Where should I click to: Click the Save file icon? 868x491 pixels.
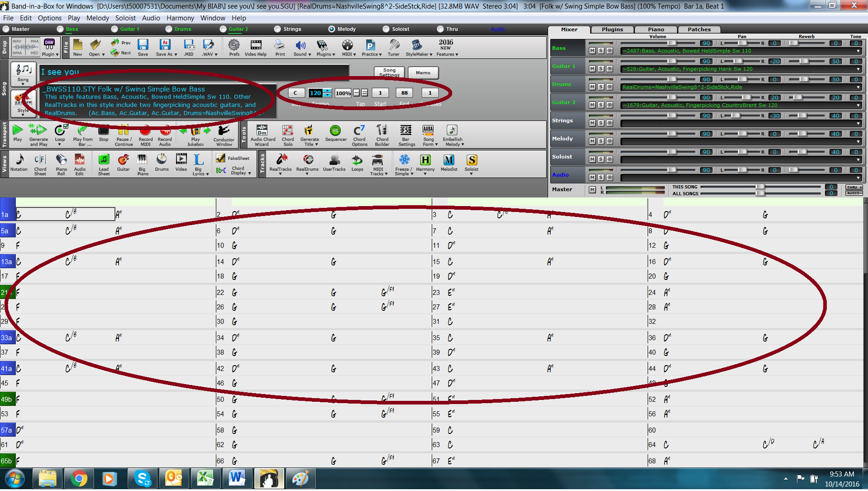pyautogui.click(x=143, y=48)
